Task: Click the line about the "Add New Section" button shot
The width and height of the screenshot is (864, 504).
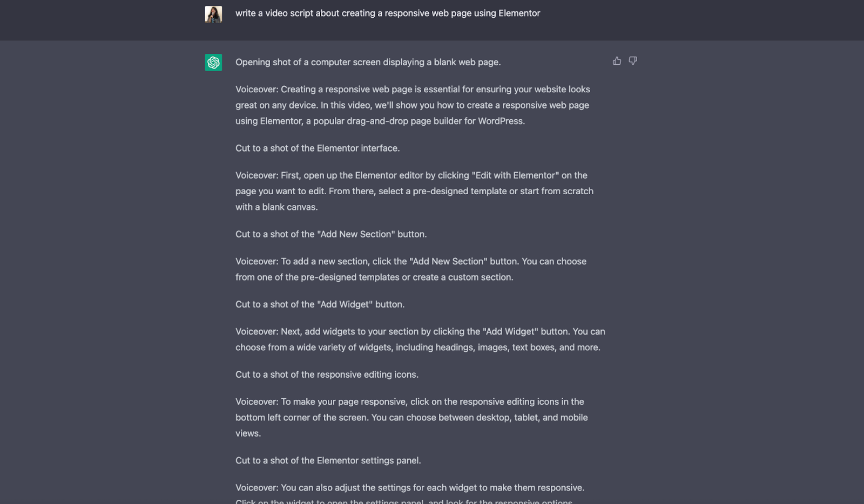Action: pyautogui.click(x=331, y=234)
